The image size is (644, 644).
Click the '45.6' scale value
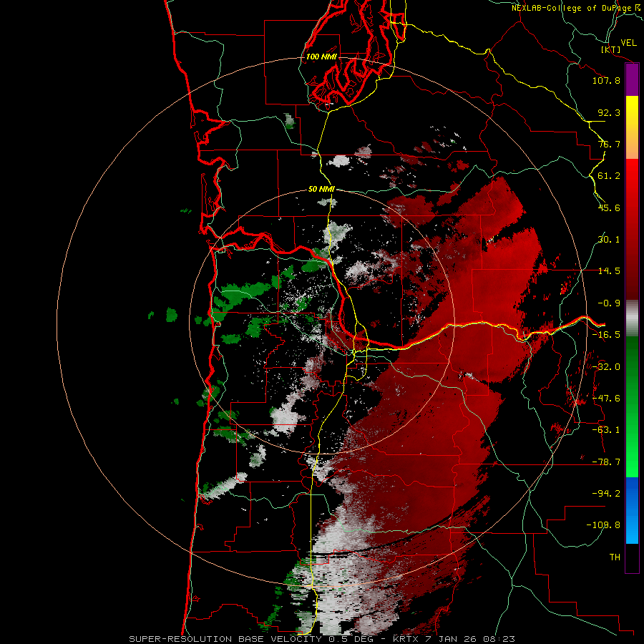tap(609, 208)
